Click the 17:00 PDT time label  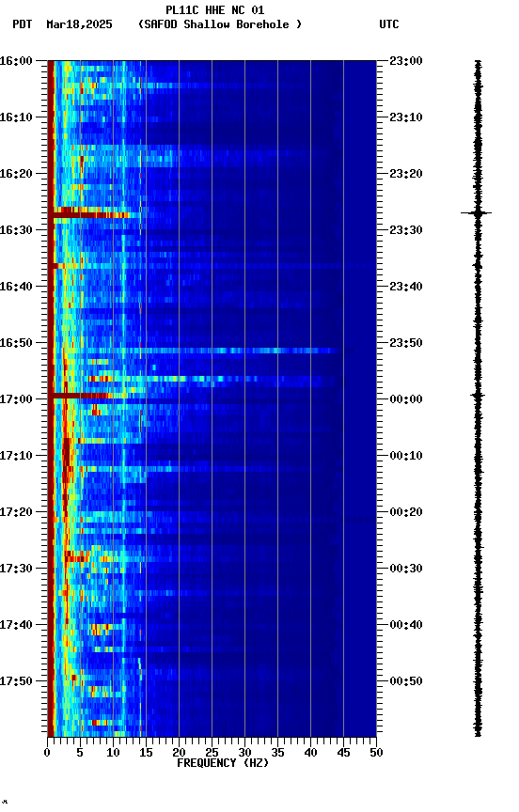[x=16, y=399]
